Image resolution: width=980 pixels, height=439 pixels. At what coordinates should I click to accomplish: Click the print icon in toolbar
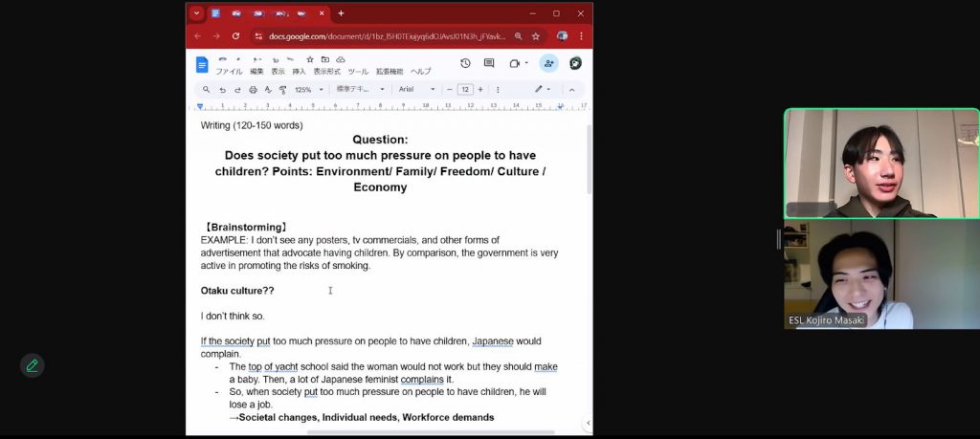coord(253,90)
